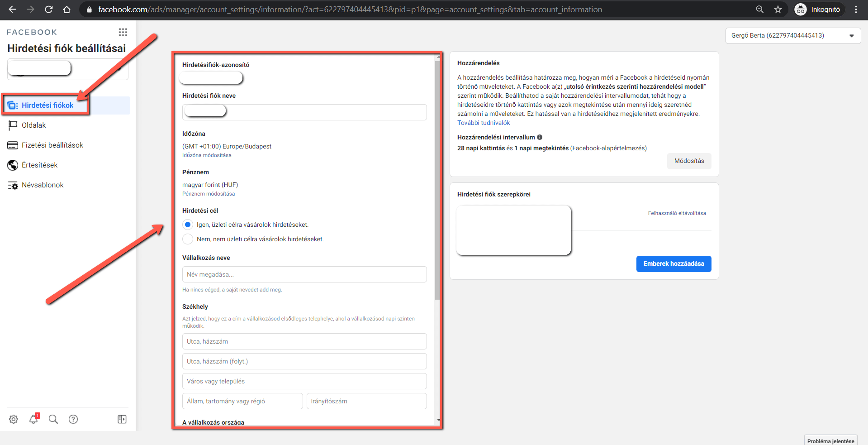
Task: Open the zoom magnifier in address bar
Action: pyautogui.click(x=760, y=10)
